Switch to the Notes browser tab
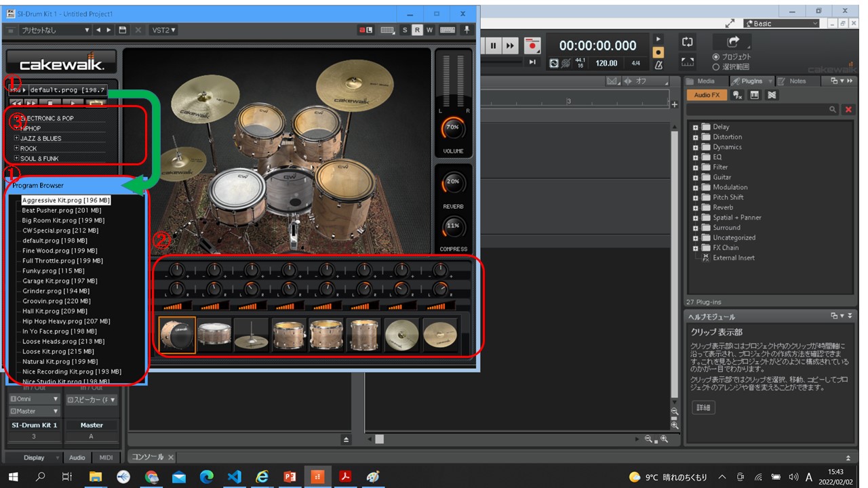The image size is (868, 488). tap(797, 81)
